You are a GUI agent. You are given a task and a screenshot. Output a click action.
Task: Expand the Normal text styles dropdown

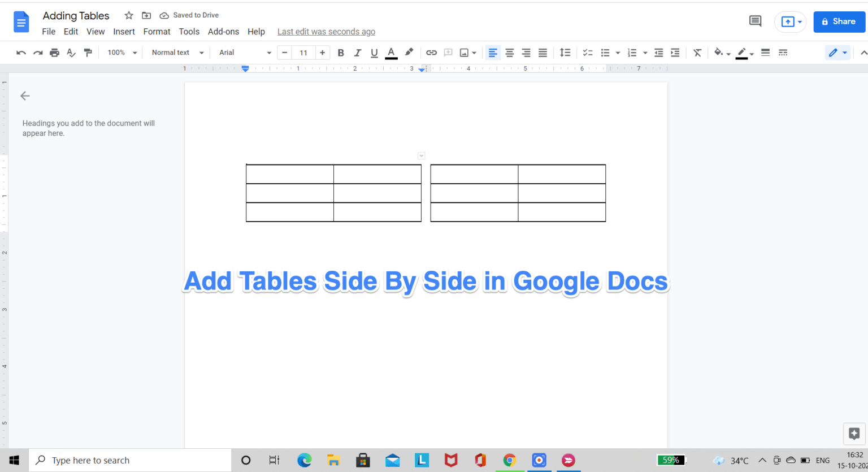click(176, 52)
